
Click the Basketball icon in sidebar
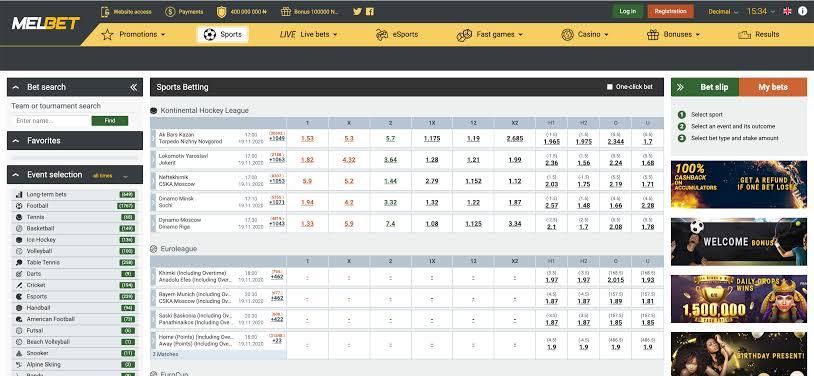tap(19, 229)
